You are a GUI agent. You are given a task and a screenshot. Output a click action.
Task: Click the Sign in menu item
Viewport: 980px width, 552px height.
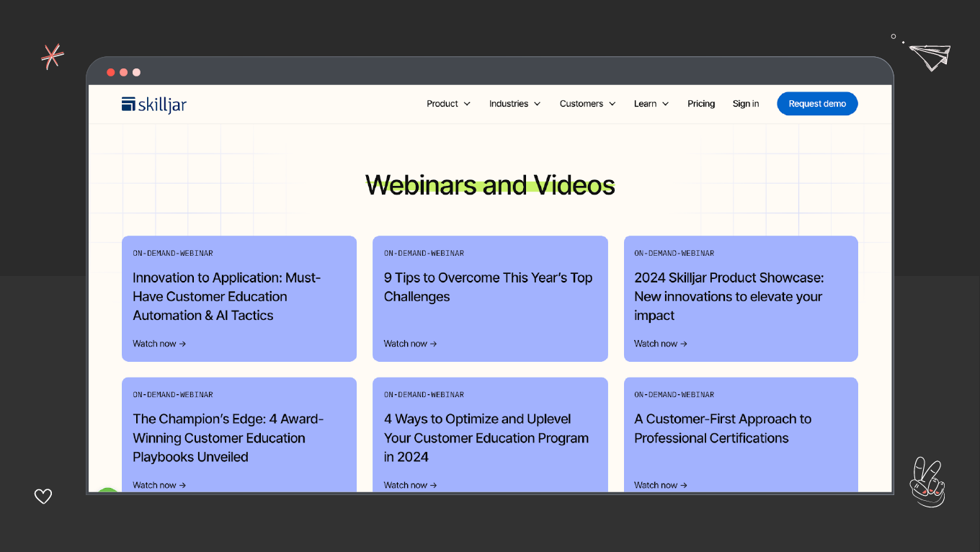745,103
